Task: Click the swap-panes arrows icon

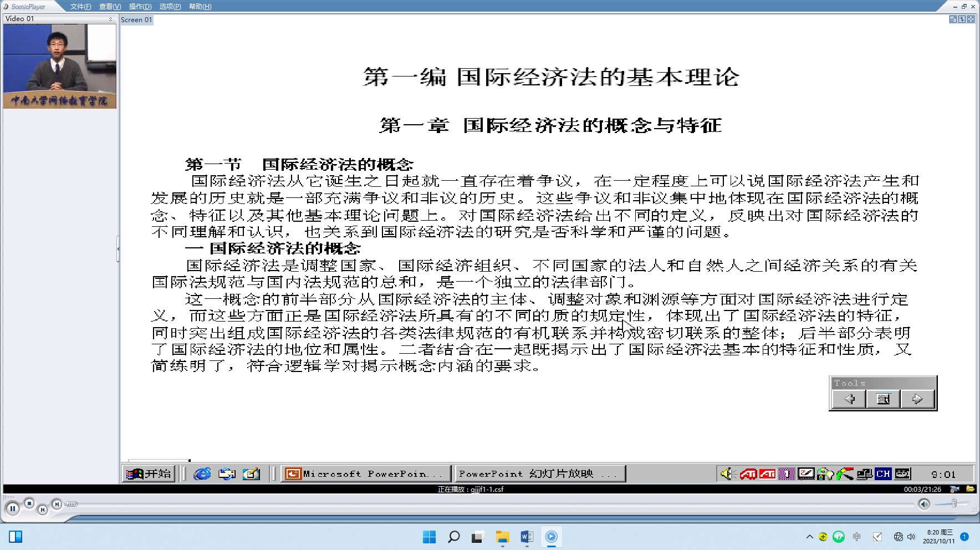Action: 962,19
